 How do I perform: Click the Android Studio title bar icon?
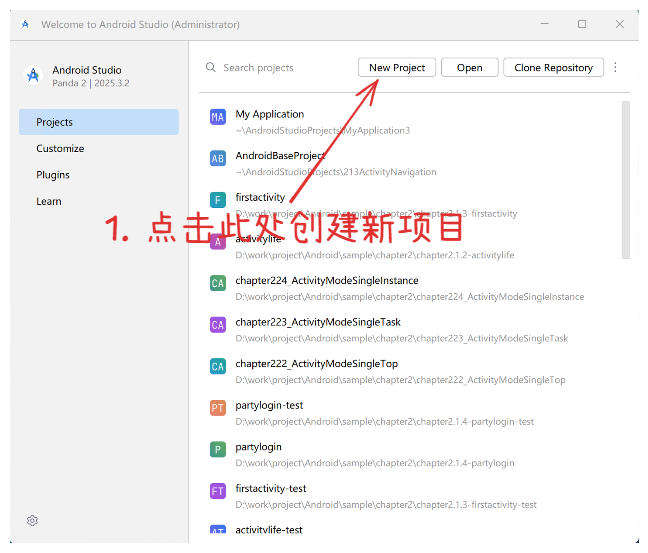25,24
